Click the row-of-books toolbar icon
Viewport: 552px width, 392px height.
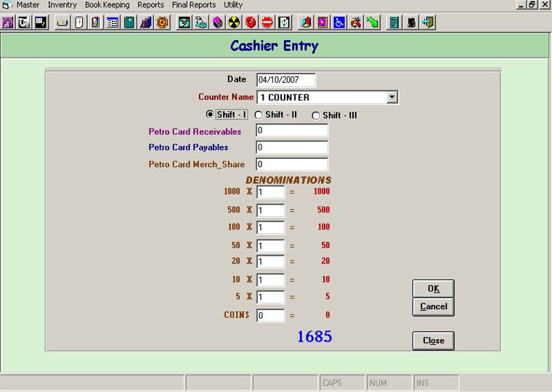click(x=146, y=23)
